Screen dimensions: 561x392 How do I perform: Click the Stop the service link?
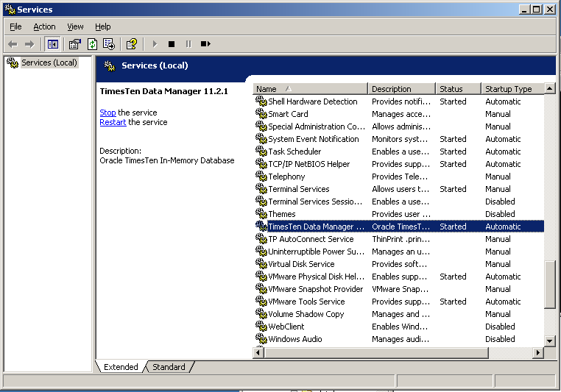(107, 113)
